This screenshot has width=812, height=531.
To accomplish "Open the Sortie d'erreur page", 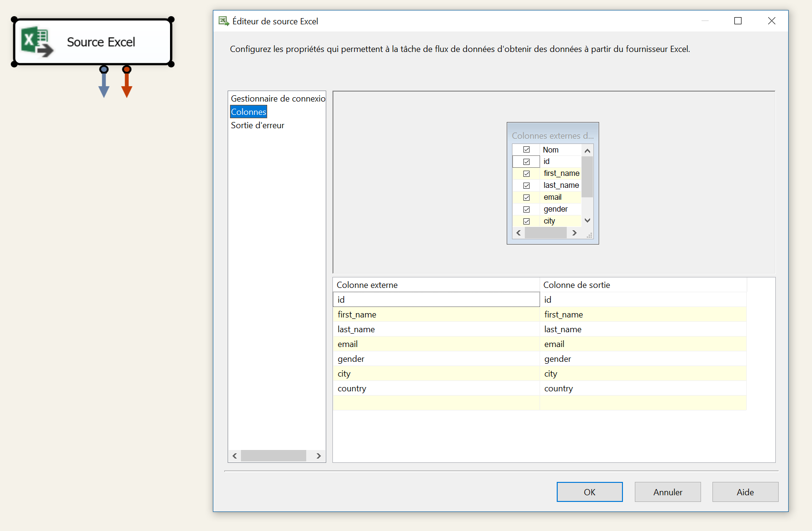I will [x=258, y=125].
